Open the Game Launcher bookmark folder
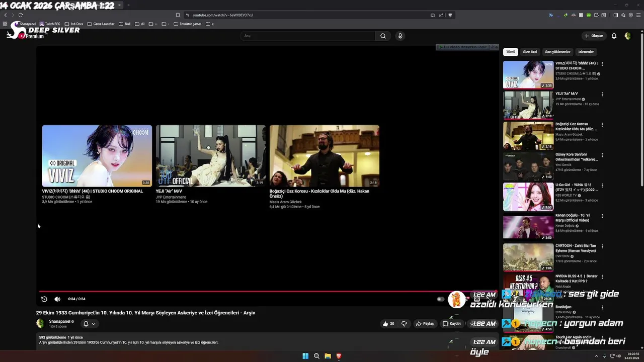This screenshot has height=362, width=644. pyautogui.click(x=101, y=24)
